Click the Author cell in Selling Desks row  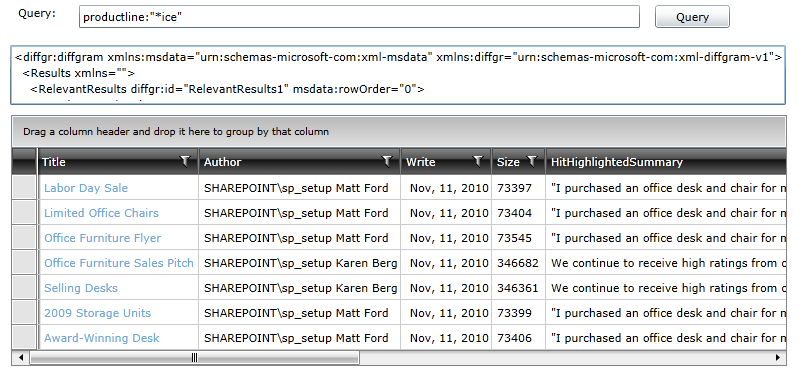(300, 288)
